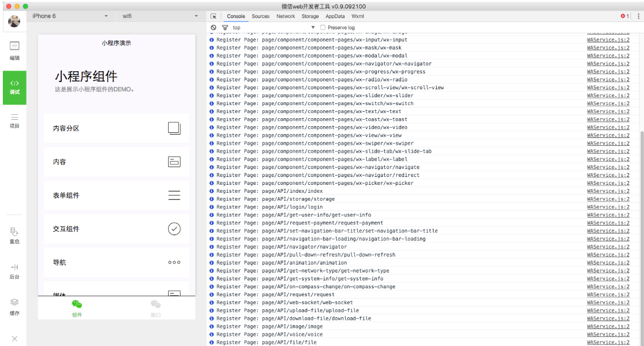Select the web-socket/web-socket log entry

tap(423, 302)
